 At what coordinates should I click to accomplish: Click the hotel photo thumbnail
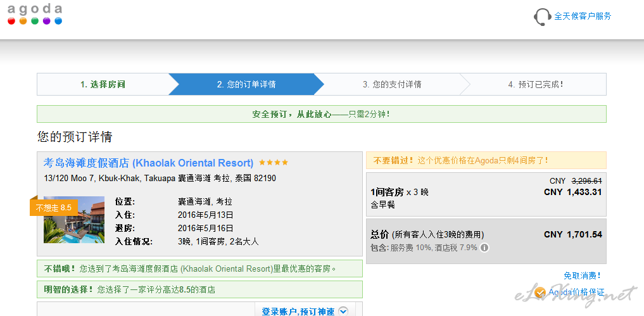[x=74, y=220]
